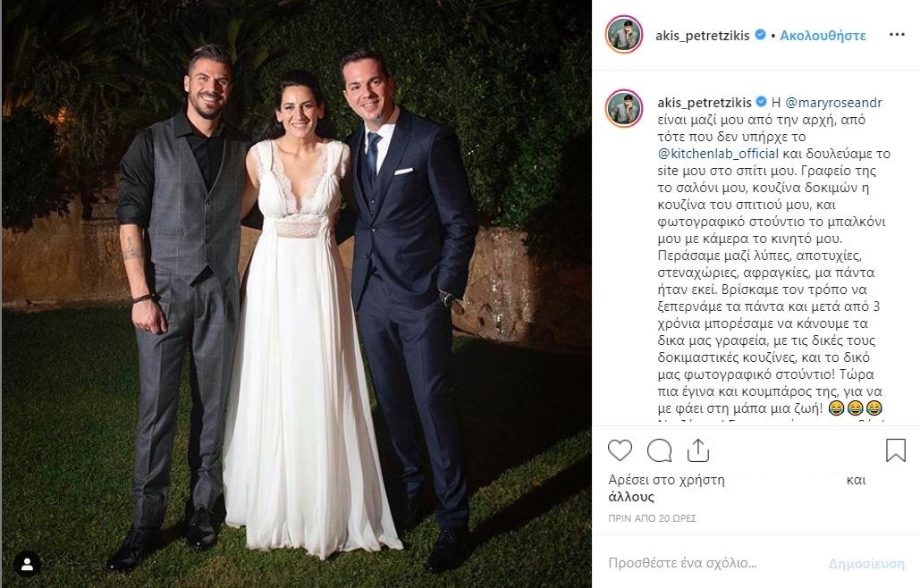The height and width of the screenshot is (588, 920).
Task: Open the caption avatar of akis_petretzikis
Action: coord(624,108)
